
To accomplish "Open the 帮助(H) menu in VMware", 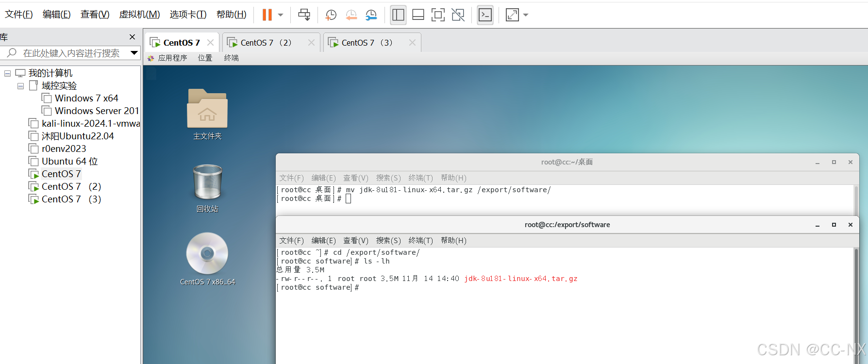I will (232, 15).
